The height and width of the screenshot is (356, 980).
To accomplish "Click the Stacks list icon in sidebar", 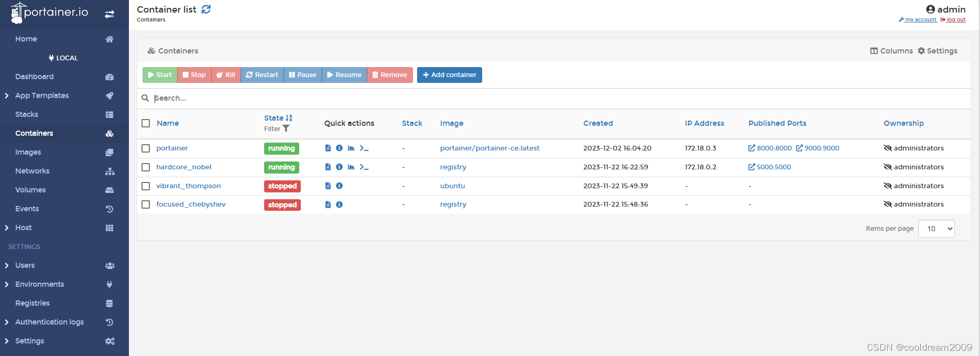I will pos(110,114).
